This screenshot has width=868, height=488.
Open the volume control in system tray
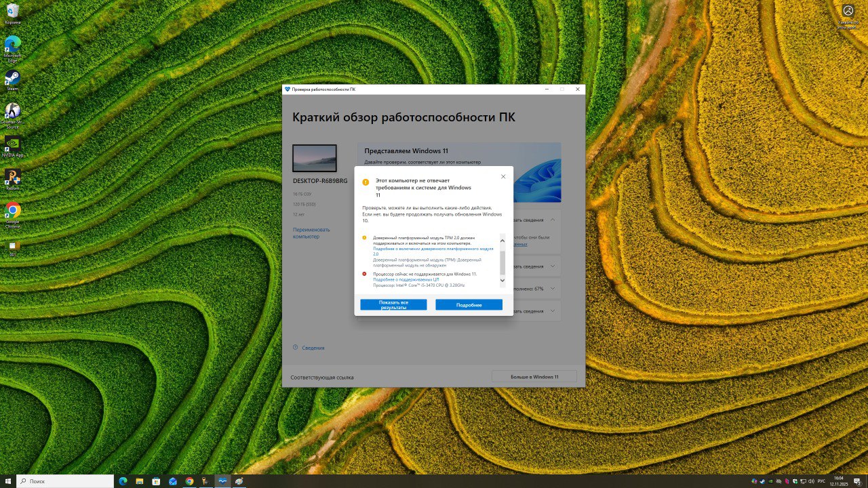coord(811,481)
